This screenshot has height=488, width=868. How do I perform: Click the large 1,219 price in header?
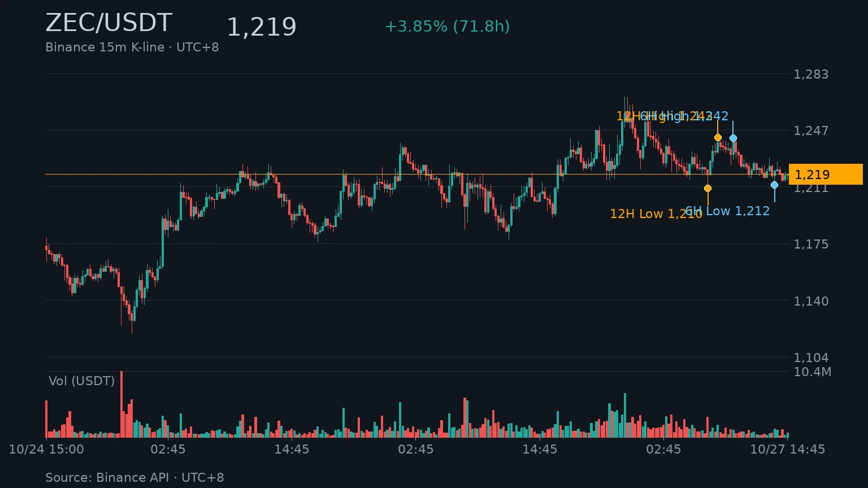(x=262, y=27)
